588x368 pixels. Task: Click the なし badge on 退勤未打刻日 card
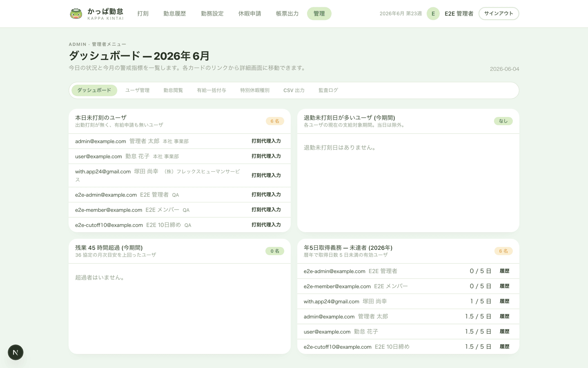coord(503,121)
